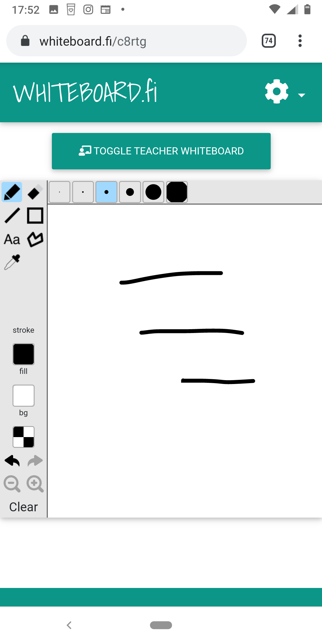322x644 pixels.
Task: Select the eraser tool
Action: tap(35, 192)
